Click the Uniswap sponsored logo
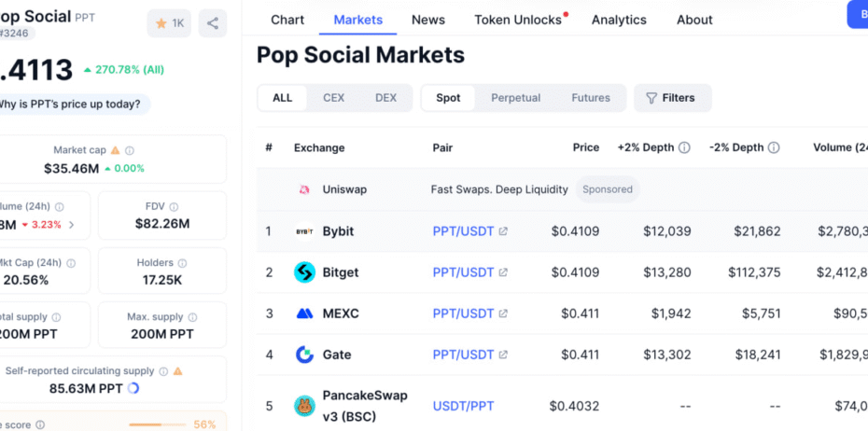Viewport: 868px width, 431px height. (x=304, y=189)
